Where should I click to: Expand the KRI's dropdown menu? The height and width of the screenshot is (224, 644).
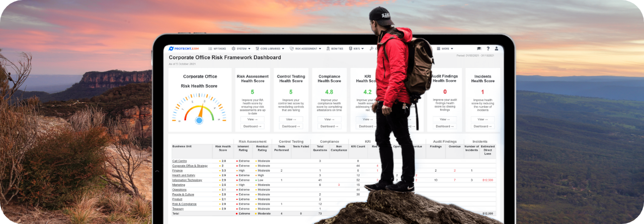[x=357, y=49]
